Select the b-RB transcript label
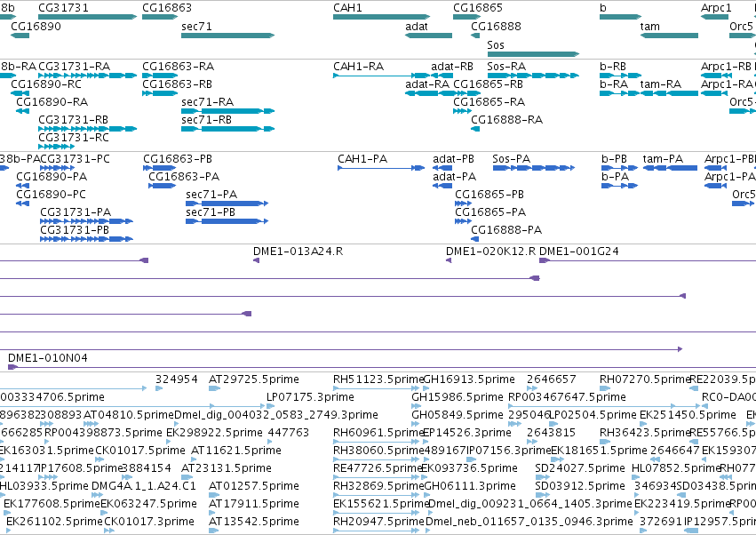Image resolution: width=756 pixels, height=535 pixels. tap(613, 66)
